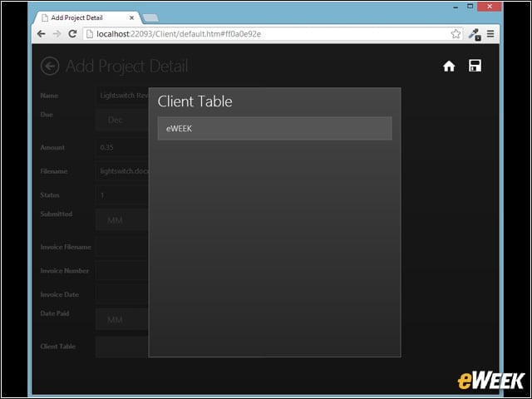Viewport: 532px width, 399px height.
Task: Click the Client Table field on form
Action: [122, 347]
